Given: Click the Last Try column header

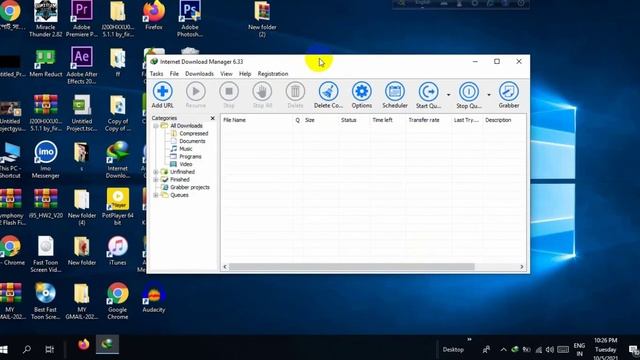Looking at the screenshot, I should pyautogui.click(x=467, y=120).
